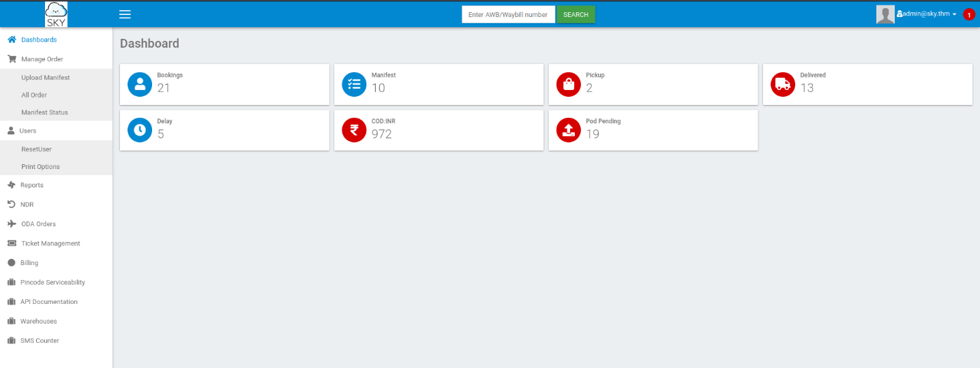The width and height of the screenshot is (980, 368).
Task: Click the SKY cloud logo
Action: click(x=56, y=14)
